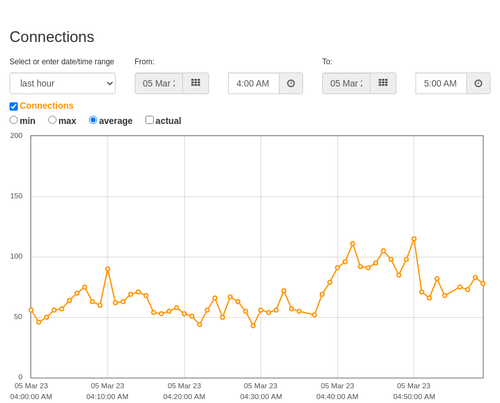Select the min radio button

point(14,120)
